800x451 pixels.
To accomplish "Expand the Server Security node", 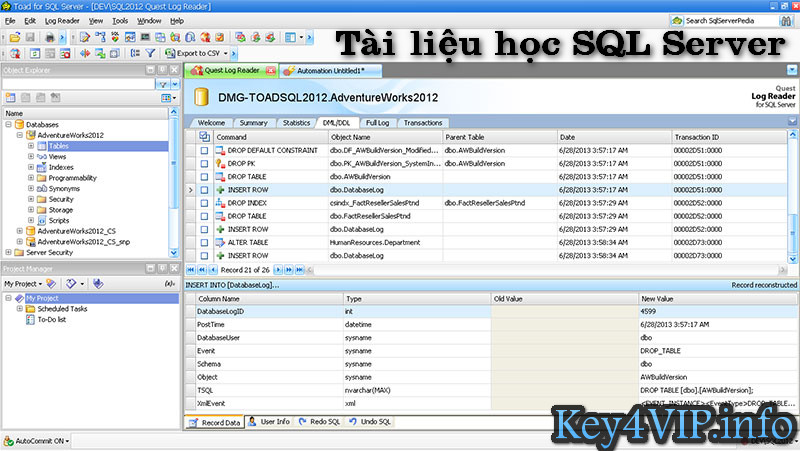I will [x=8, y=253].
